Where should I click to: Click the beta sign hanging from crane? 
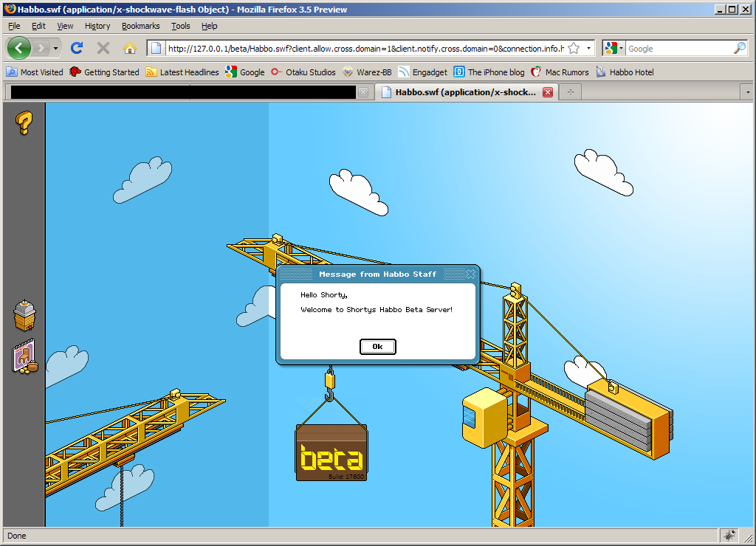pos(331,452)
